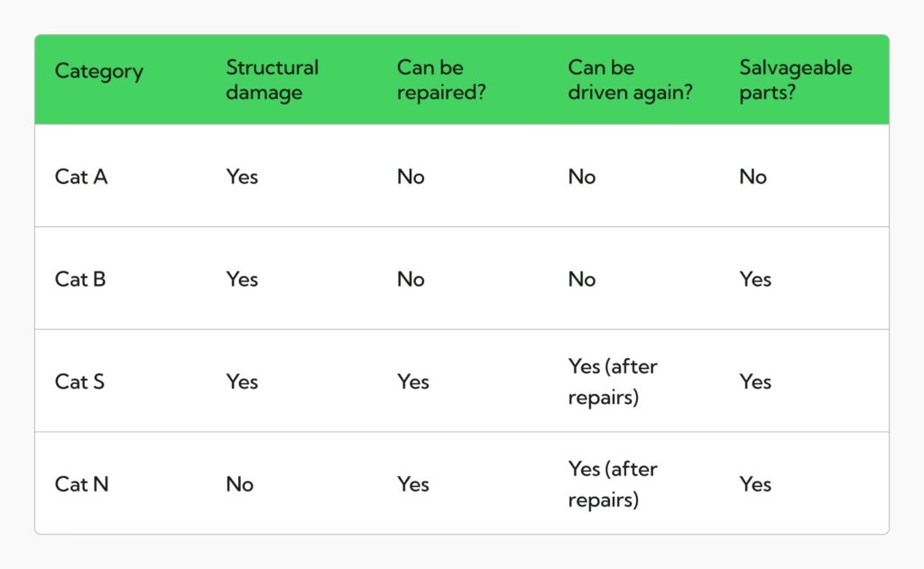
Task: Click Cat N's Structural damage No cell
Action: coord(239,484)
